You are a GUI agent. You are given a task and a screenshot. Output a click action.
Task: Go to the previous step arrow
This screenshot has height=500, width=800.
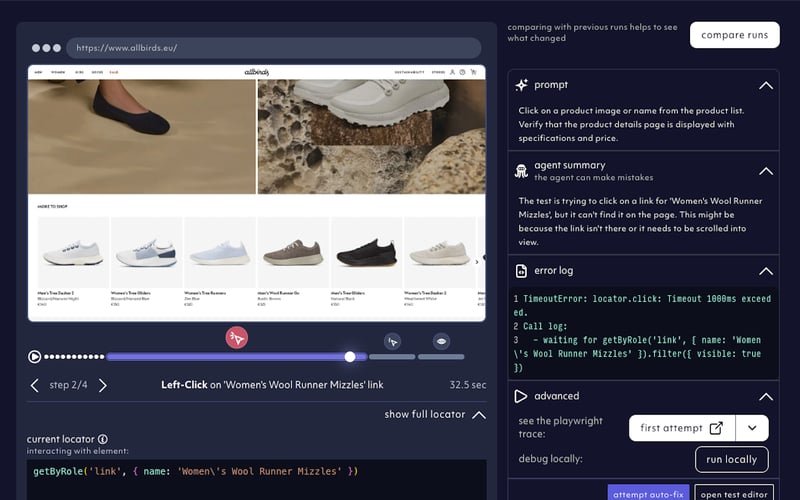[x=34, y=385]
